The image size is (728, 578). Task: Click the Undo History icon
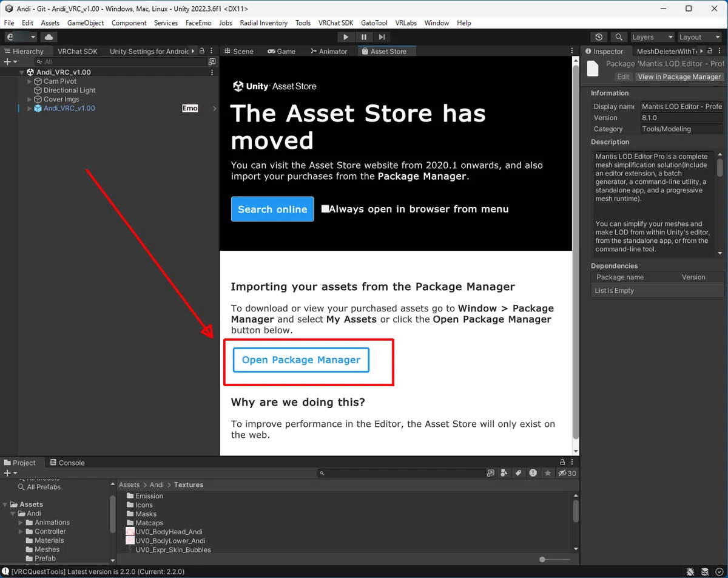[599, 37]
